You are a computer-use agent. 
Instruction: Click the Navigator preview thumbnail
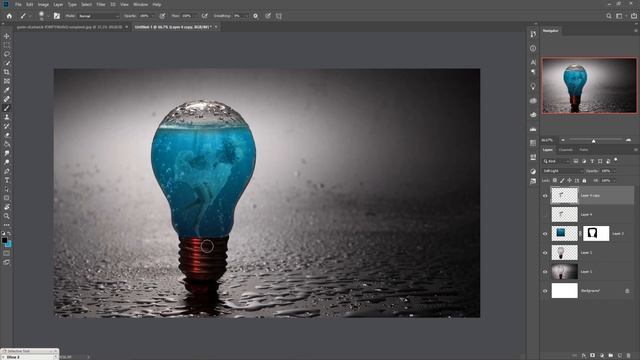[589, 85]
